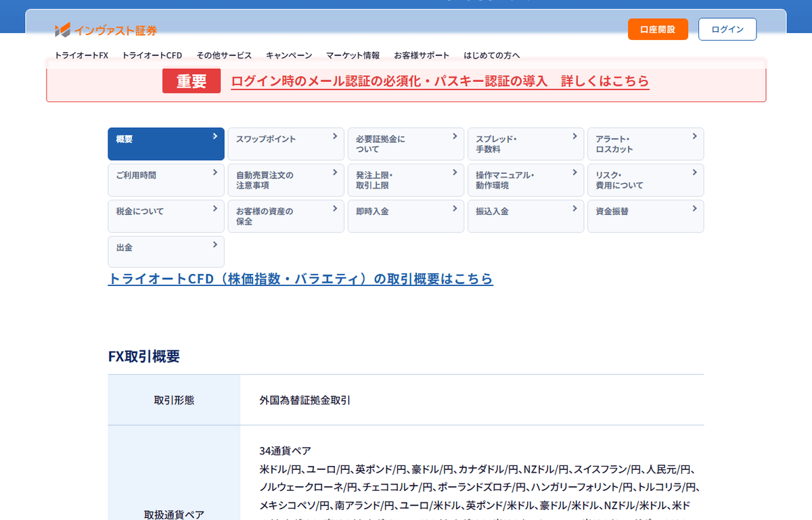Open the 口座開設 account button
This screenshot has height=520, width=812.
point(658,30)
